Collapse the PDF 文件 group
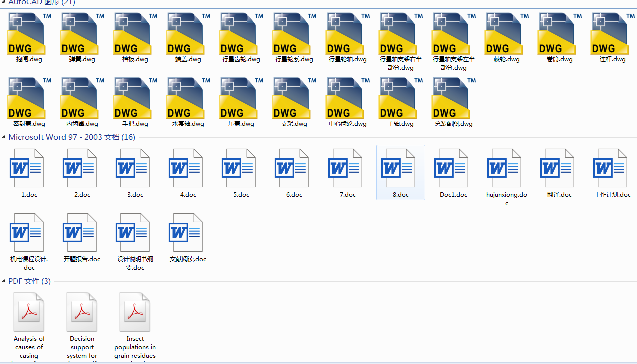This screenshot has width=637, height=364. pyautogui.click(x=4, y=281)
